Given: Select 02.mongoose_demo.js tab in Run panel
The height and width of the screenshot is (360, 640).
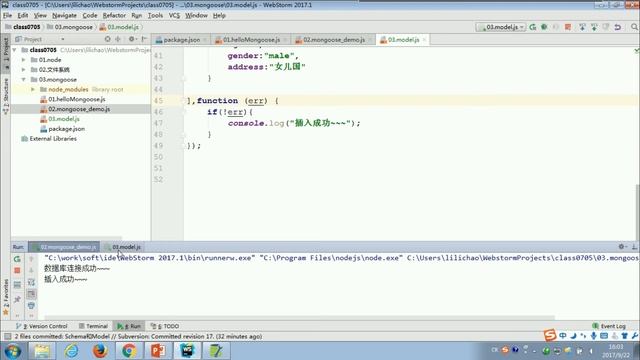Looking at the screenshot, I should click(x=64, y=247).
